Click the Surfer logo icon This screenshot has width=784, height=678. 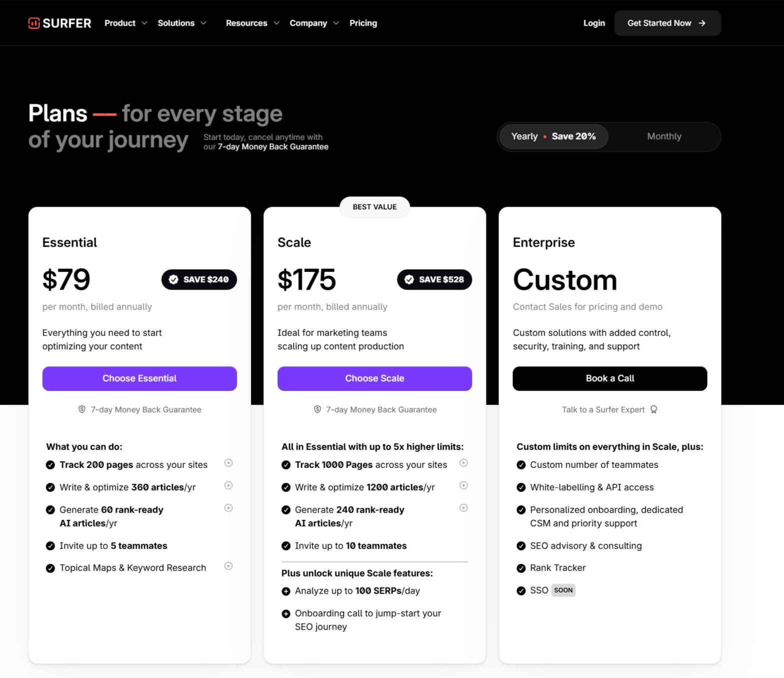[34, 23]
